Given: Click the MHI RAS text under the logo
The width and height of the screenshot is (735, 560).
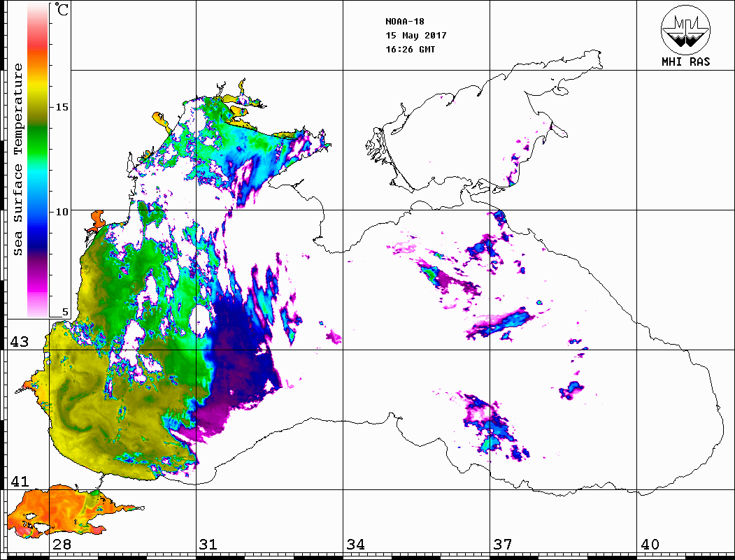Looking at the screenshot, I should (685, 62).
